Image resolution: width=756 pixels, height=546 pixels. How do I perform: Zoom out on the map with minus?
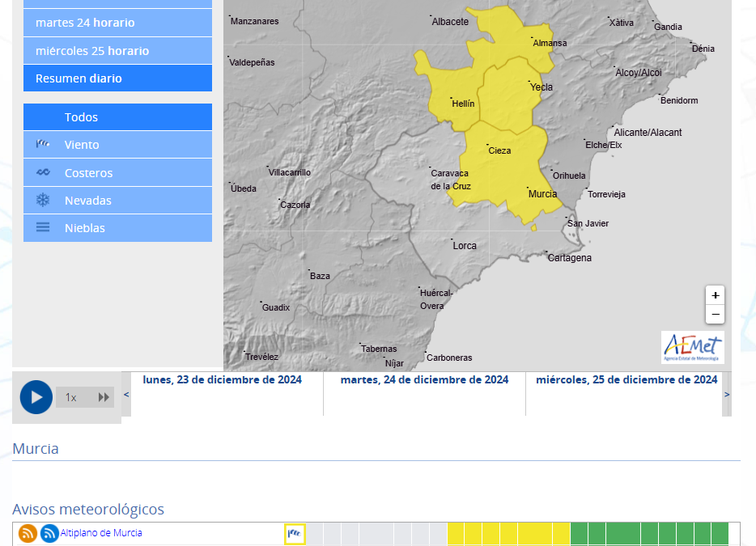pos(715,315)
